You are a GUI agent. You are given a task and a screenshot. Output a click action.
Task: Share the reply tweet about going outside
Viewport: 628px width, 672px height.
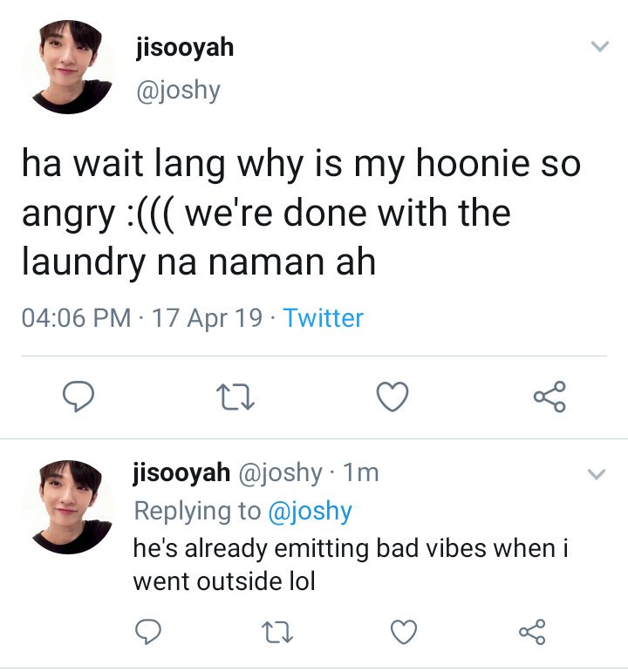(532, 632)
